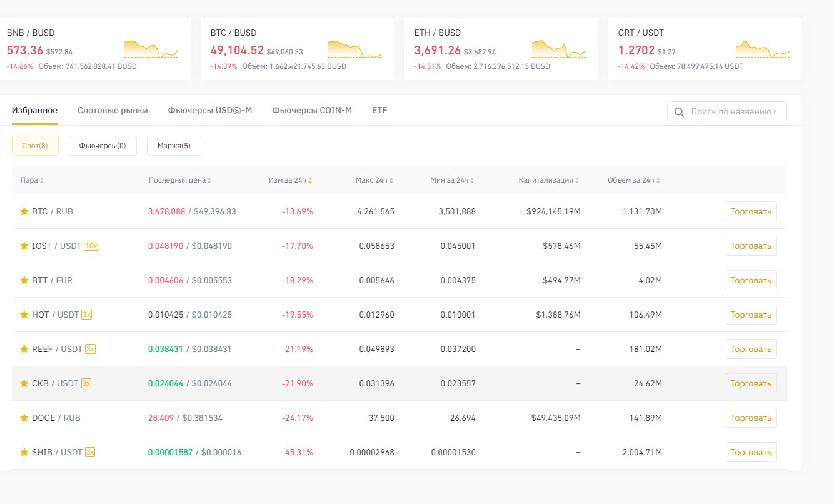The width and height of the screenshot is (834, 504).
Task: Click the SHIB / USDT pair name
Action: point(57,452)
